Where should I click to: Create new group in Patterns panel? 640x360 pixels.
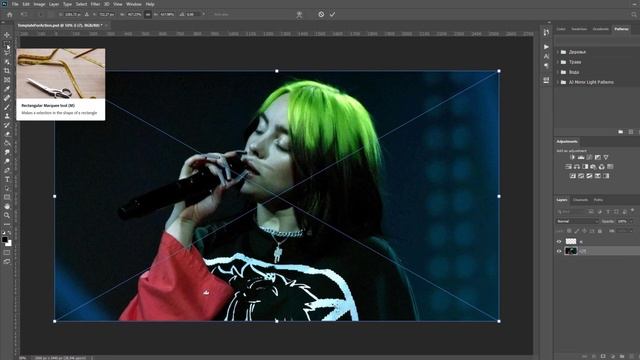point(620,132)
